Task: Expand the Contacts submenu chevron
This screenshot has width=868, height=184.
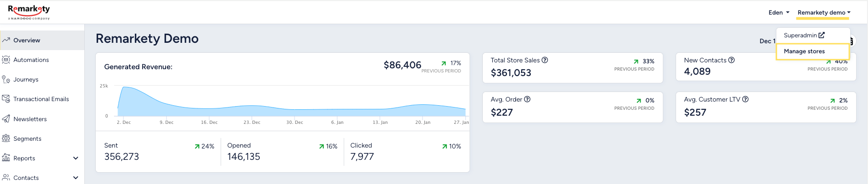Action: pos(76,178)
